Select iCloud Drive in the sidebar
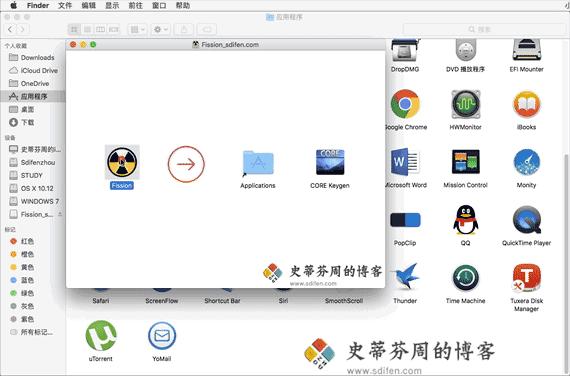 [x=33, y=71]
